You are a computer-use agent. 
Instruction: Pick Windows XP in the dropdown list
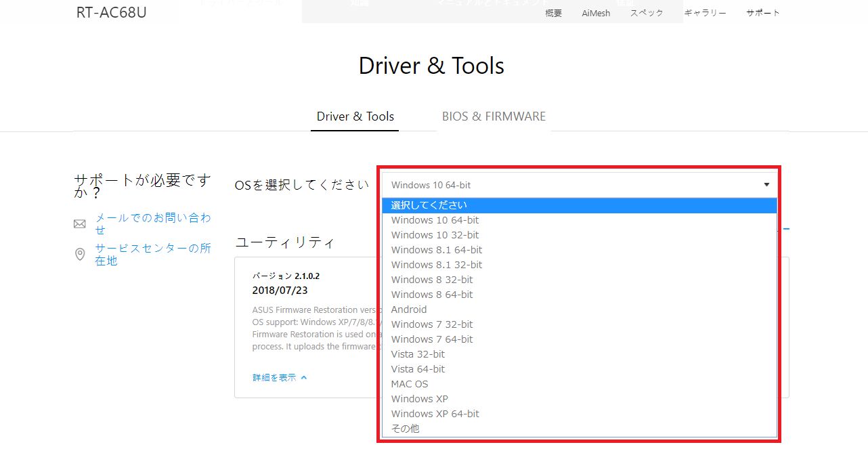point(580,399)
